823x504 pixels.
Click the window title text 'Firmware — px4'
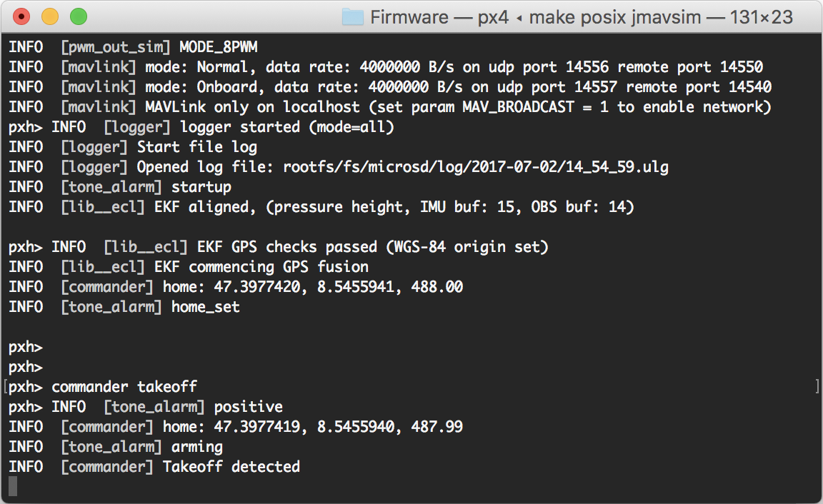click(439, 16)
